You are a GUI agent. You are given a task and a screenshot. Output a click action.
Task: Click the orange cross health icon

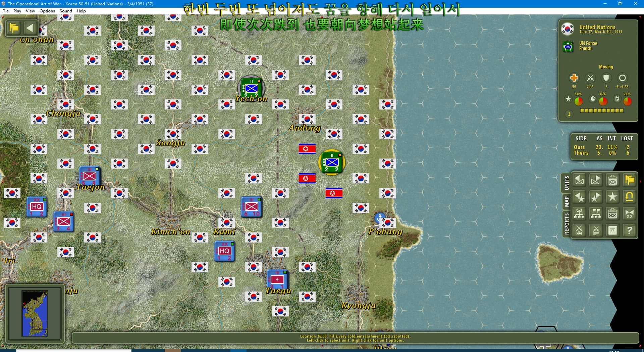(574, 78)
